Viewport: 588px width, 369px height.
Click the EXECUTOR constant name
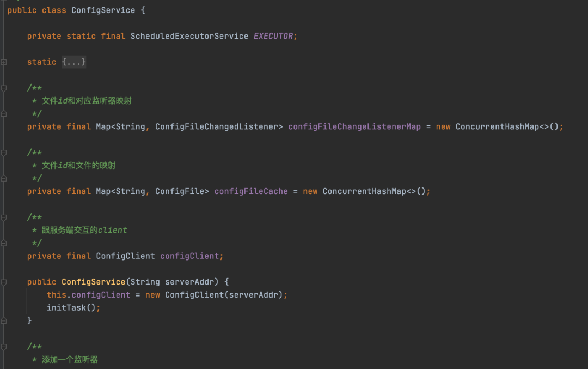click(273, 36)
